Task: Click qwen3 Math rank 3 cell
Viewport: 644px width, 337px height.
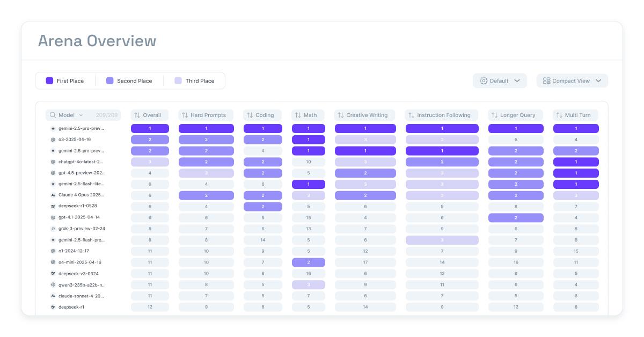Action: pos(309,285)
